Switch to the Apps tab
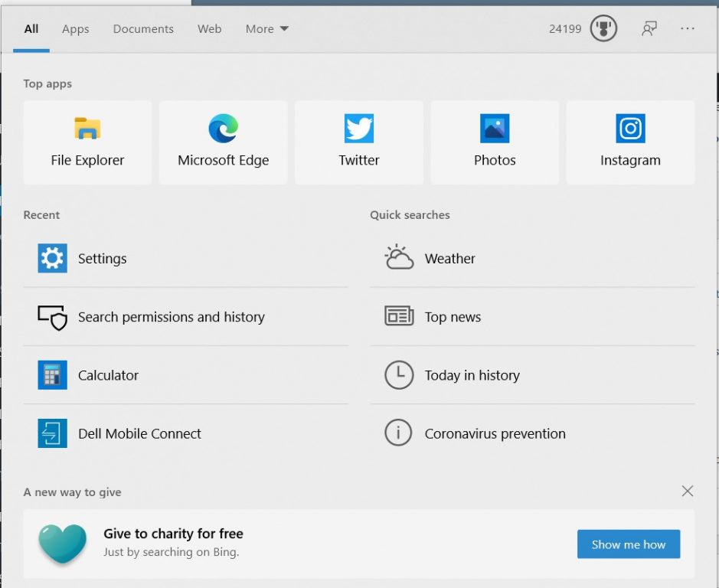The image size is (719, 588). click(x=76, y=29)
